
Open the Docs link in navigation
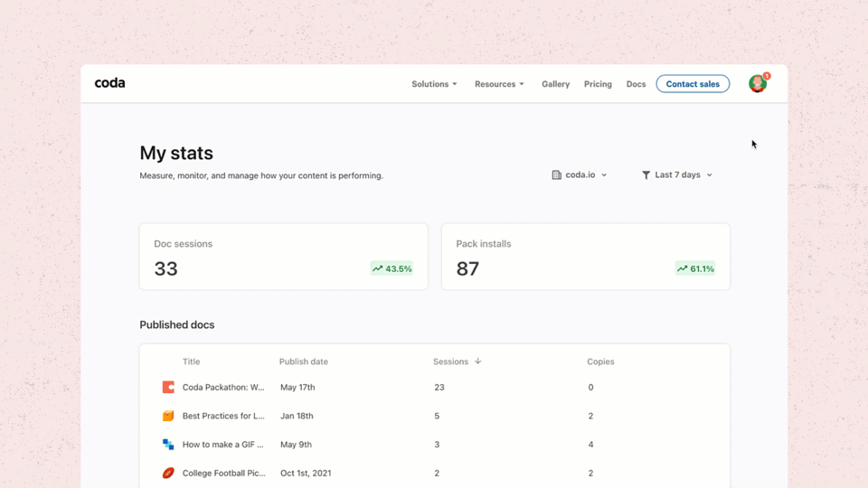coord(636,84)
